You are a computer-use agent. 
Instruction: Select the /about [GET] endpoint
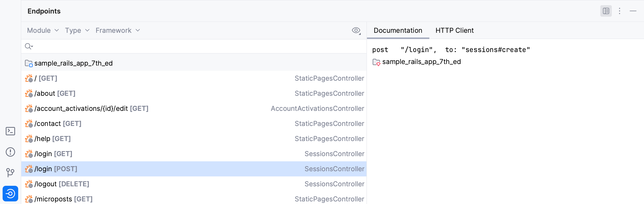(55, 93)
